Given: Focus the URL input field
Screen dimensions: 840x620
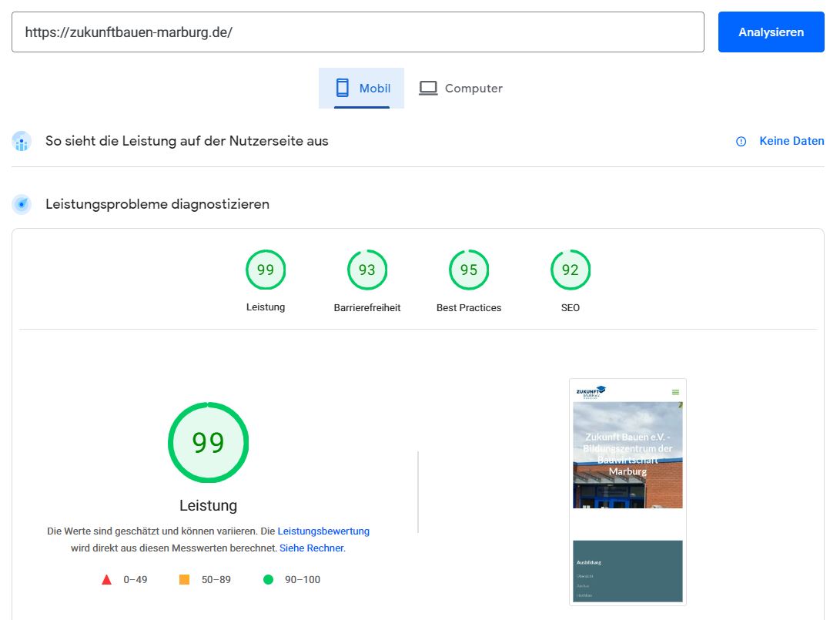Looking at the screenshot, I should click(357, 32).
